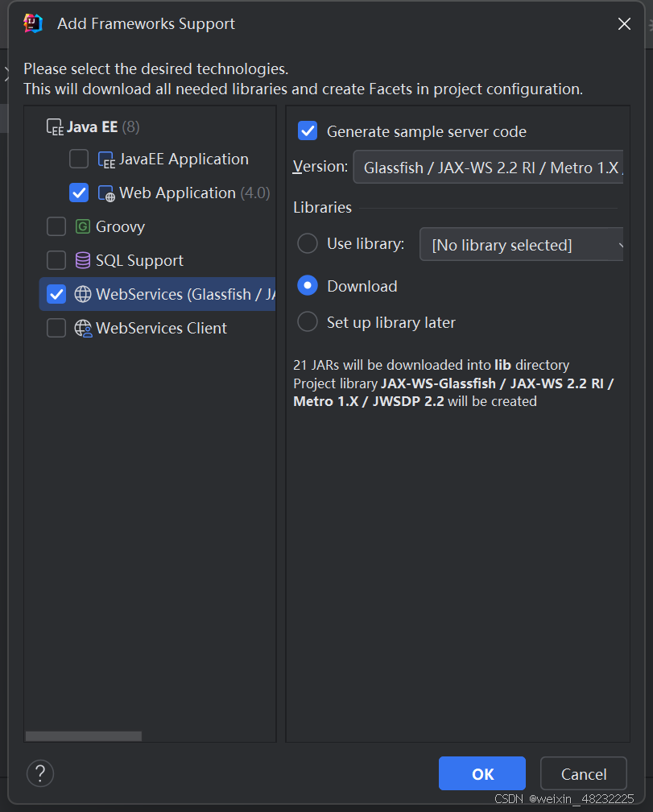Select the SQL Support row label
Screen dimensions: 653x812
pos(140,260)
